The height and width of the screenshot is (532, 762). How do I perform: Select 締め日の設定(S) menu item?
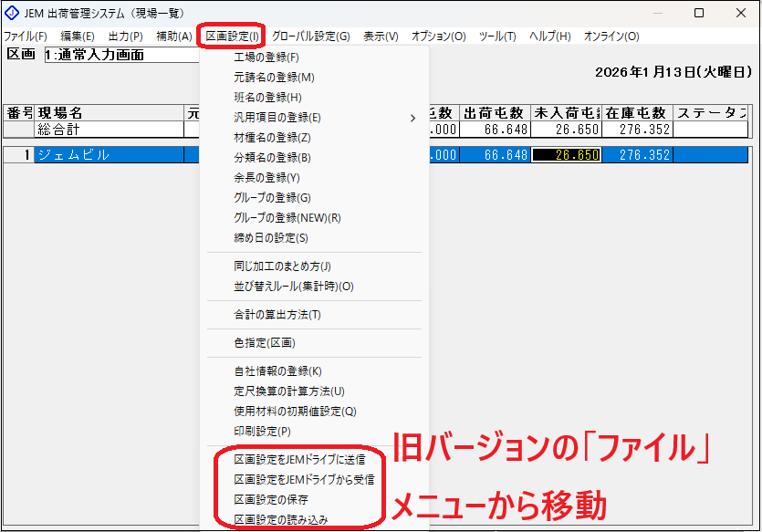click(271, 238)
